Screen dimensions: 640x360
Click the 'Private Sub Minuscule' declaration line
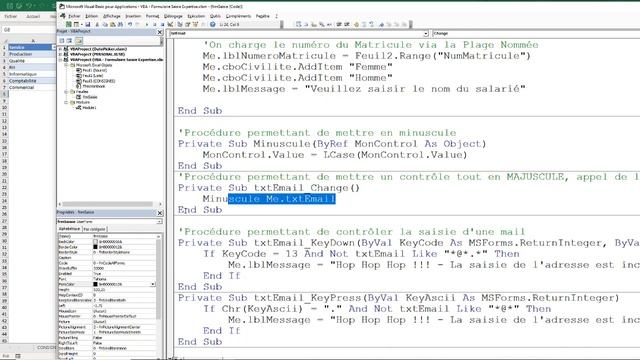pyautogui.click(x=332, y=144)
